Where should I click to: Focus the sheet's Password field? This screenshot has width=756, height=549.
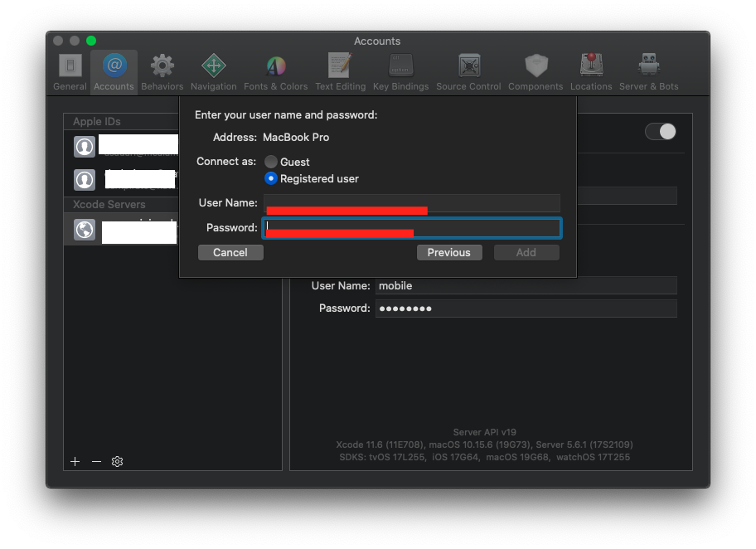tap(412, 228)
